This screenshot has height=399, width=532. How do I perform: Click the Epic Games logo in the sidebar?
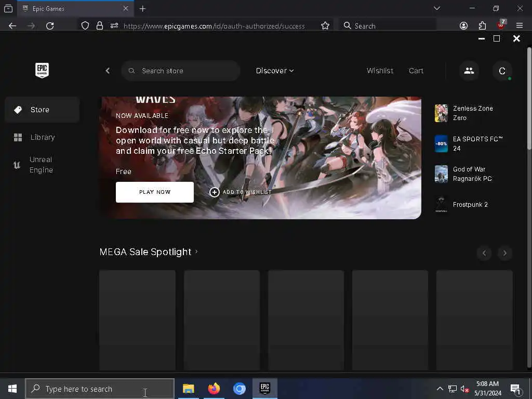pos(42,70)
